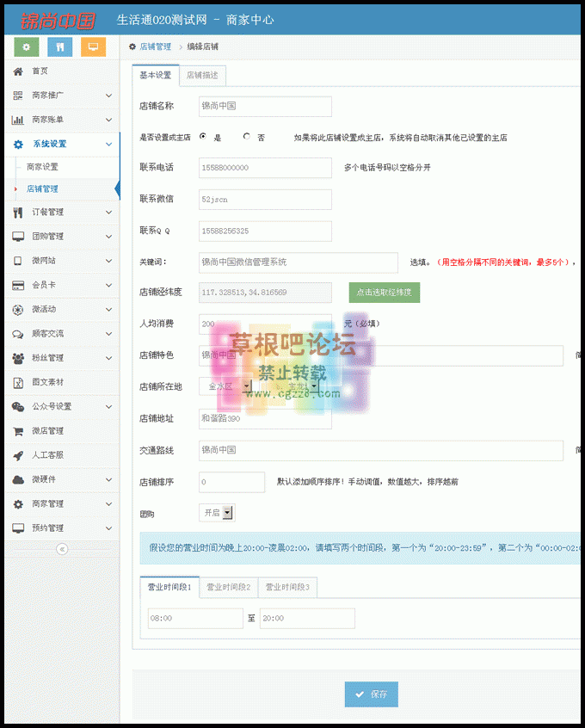Expand the 商家账单 menu chevron
This screenshot has height=728, width=585.
pos(108,120)
